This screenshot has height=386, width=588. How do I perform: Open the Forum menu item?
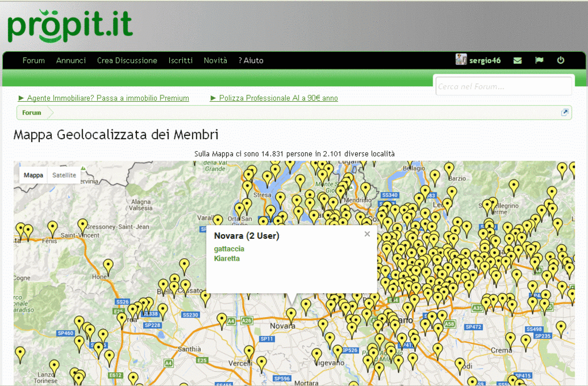click(33, 60)
